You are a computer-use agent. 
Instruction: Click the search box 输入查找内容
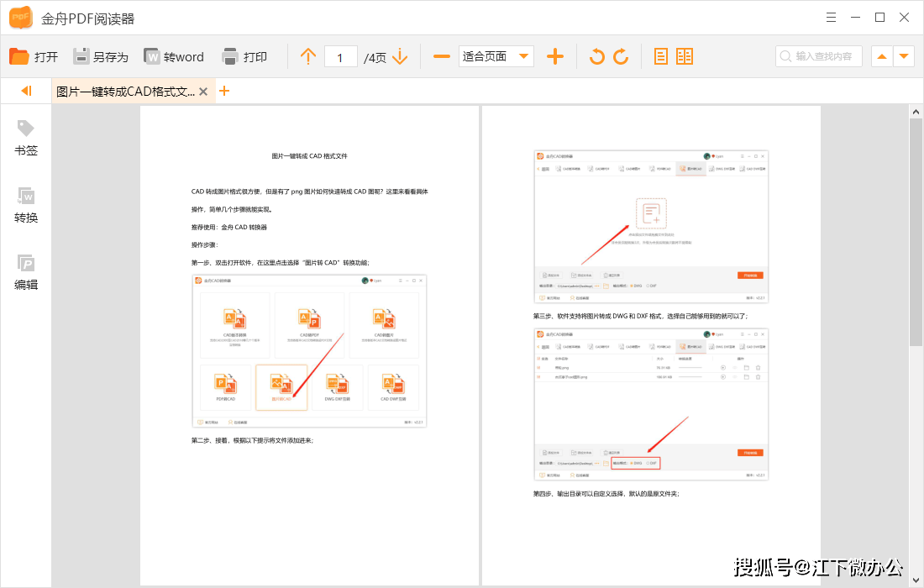point(818,56)
